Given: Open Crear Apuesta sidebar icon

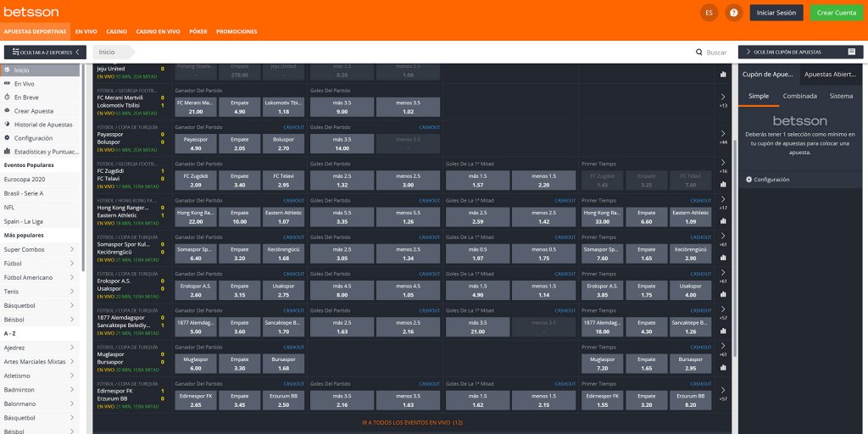Looking at the screenshot, I should pos(7,111).
